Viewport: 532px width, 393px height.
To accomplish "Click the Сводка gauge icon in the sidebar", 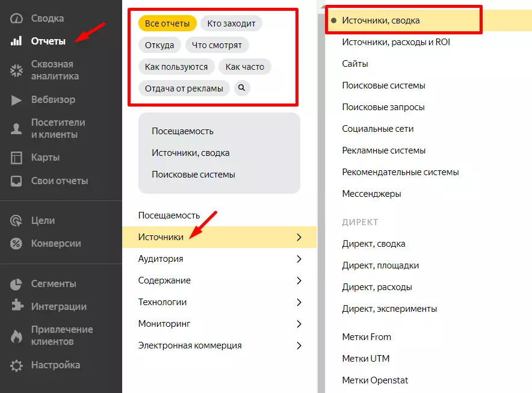I will (x=16, y=19).
